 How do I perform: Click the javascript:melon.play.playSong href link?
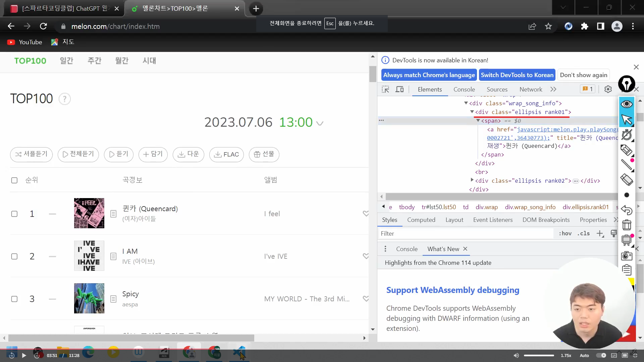[552, 133]
